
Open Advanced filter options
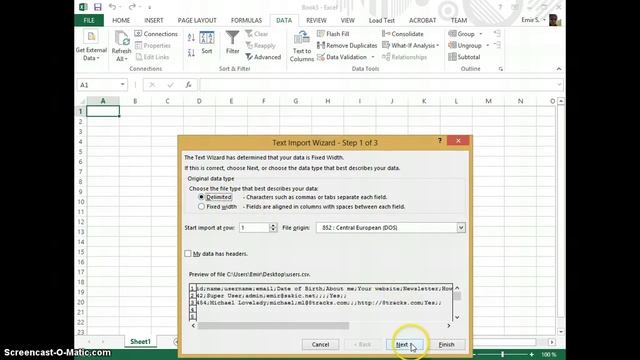click(x=263, y=57)
